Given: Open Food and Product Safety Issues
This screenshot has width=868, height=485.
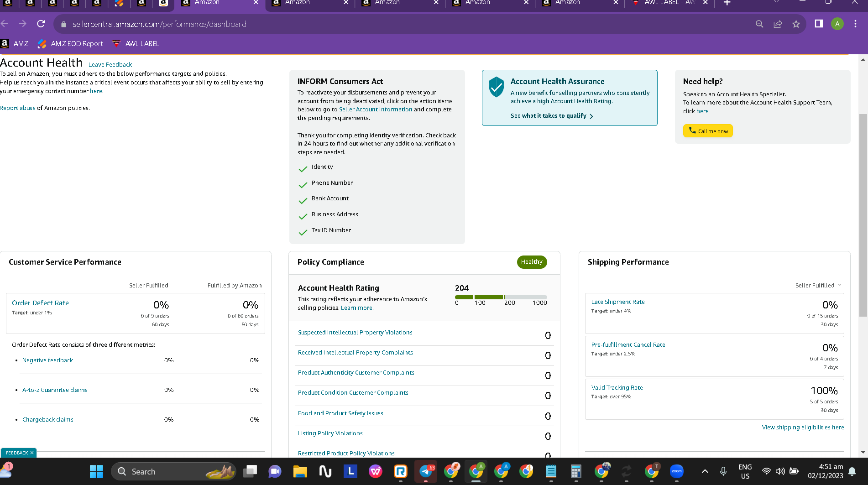Looking at the screenshot, I should pos(340,413).
